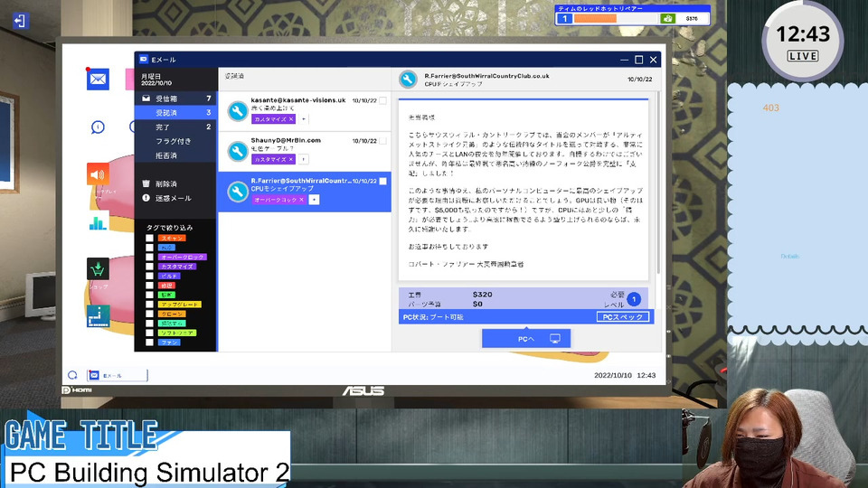Viewport: 868px width, 488px height.
Task: Remove オーバークロック tag X on R.Farrier email
Action: [x=302, y=200]
